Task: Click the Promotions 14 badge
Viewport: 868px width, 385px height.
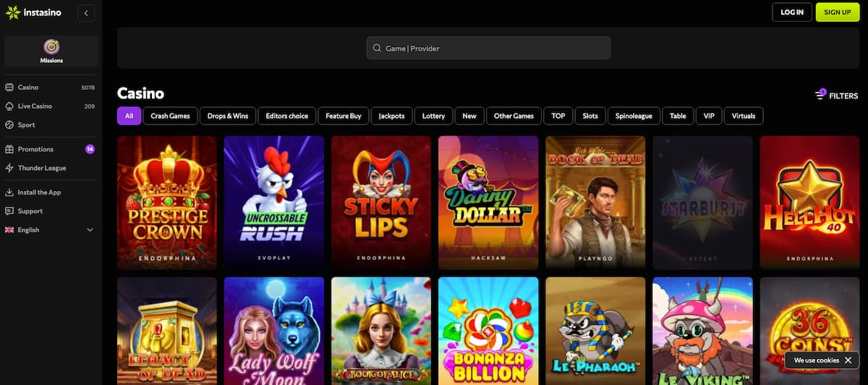Action: pyautogui.click(x=90, y=149)
